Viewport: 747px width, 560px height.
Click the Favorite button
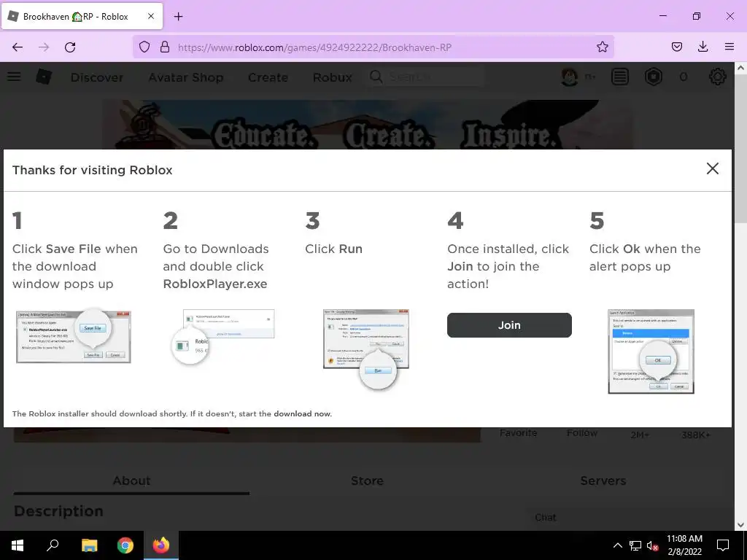[519, 433]
